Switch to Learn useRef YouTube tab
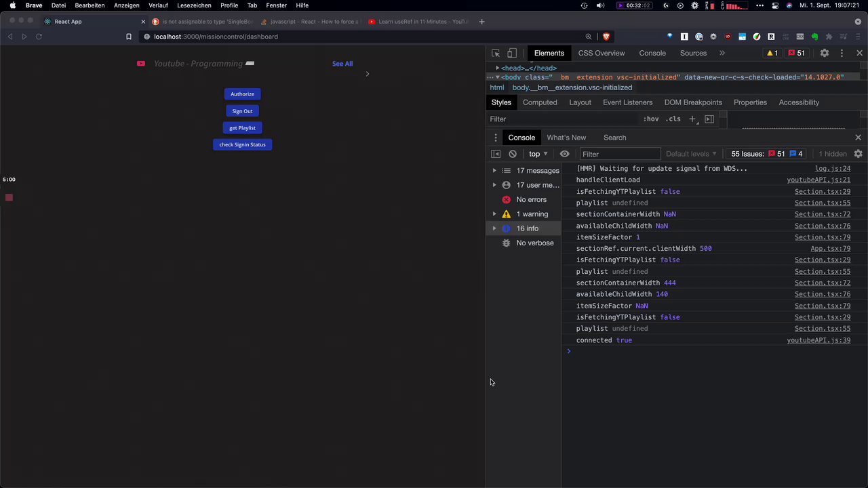 (418, 22)
